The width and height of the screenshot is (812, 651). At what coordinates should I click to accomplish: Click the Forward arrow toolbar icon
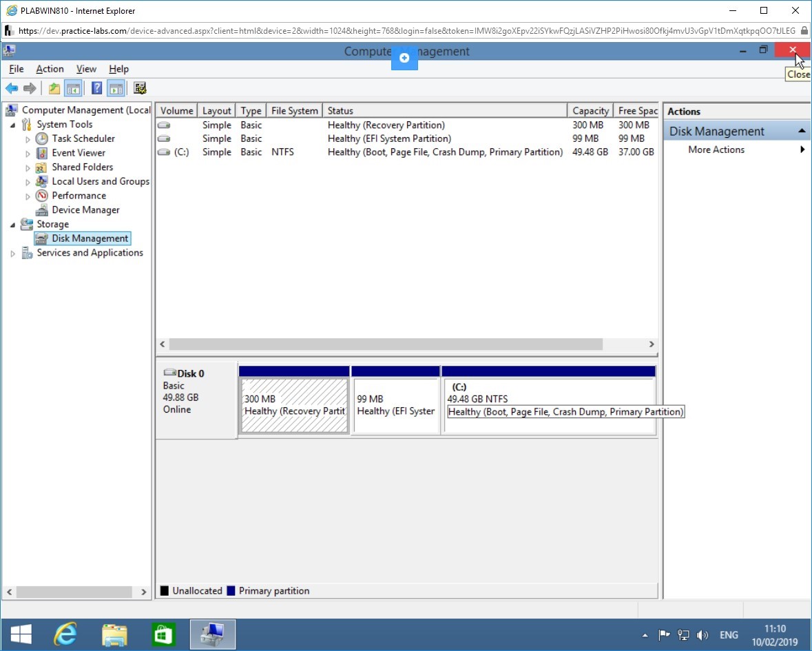(x=30, y=89)
